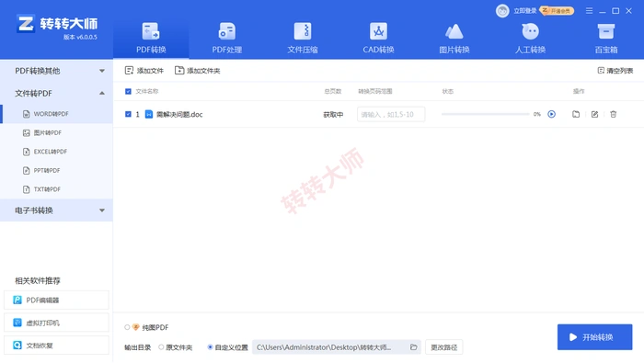Select the 图片转换 tab
Image resolution: width=644 pixels, height=363 pixels.
tap(454, 39)
